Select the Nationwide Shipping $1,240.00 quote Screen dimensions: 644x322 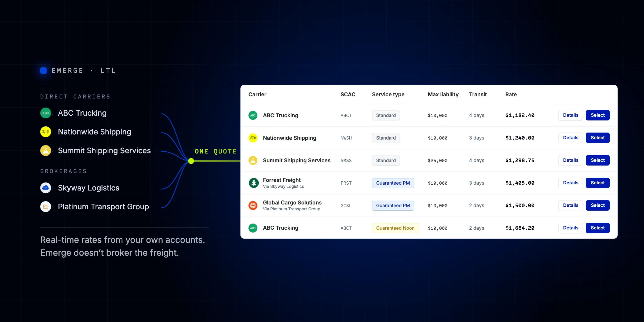coord(598,138)
